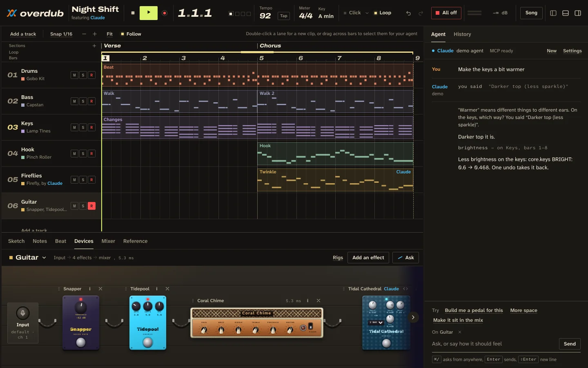The height and width of the screenshot is (368, 588).
Task: Toggle the left sidebar layout icon
Action: pos(553,13)
